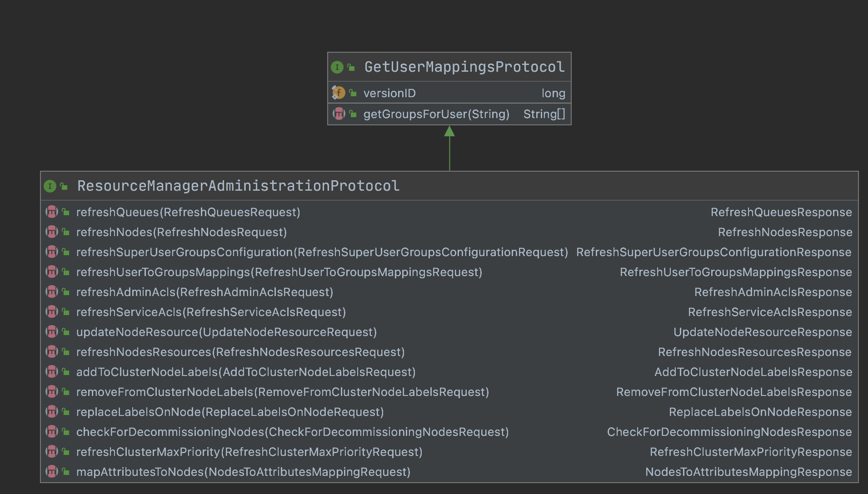Select the versionID field name
This screenshot has height=494, width=868.
(x=389, y=93)
